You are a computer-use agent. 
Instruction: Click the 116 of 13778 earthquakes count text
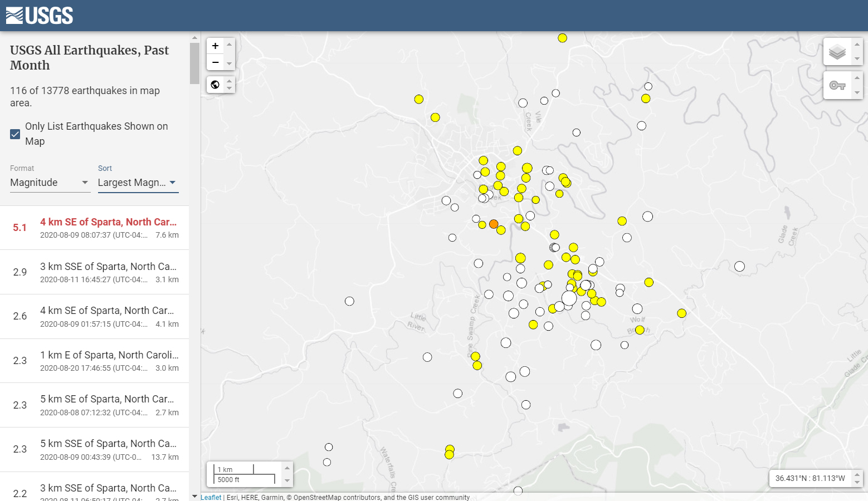(85, 96)
